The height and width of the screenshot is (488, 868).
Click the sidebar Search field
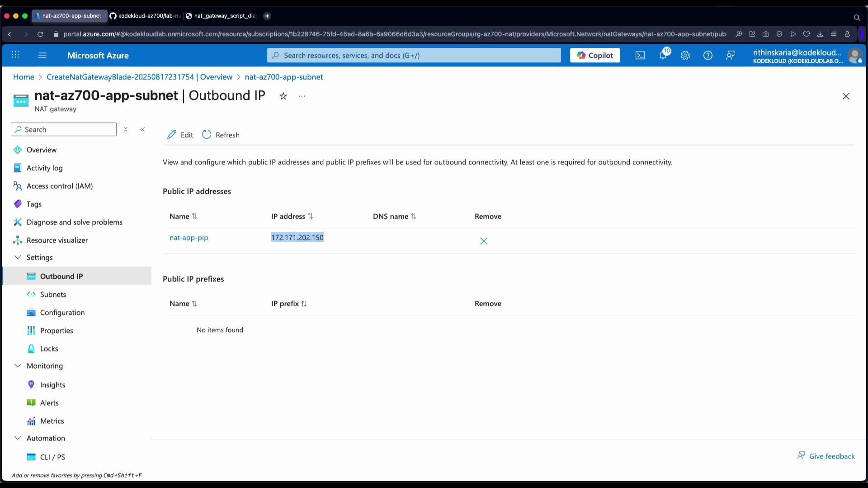click(x=64, y=129)
